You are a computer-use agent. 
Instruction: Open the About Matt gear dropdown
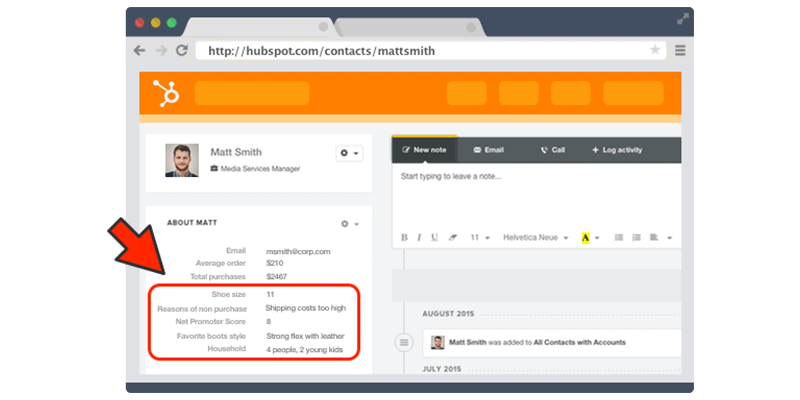350,224
